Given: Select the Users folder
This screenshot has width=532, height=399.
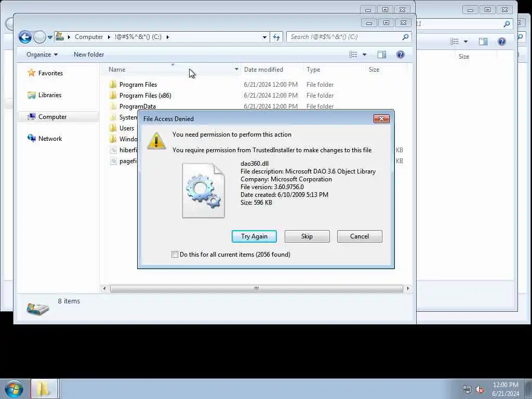Looking at the screenshot, I should 127,128.
